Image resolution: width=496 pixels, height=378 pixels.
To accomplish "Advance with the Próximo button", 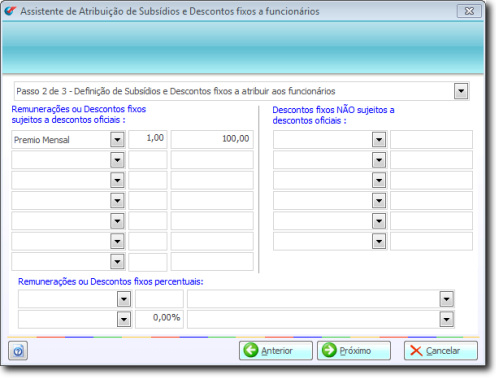I will pos(354,350).
